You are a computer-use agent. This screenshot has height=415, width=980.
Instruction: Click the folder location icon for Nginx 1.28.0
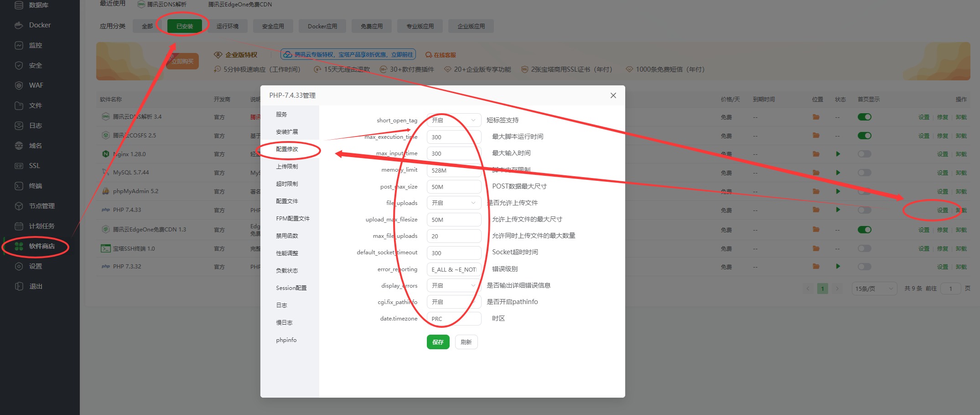click(x=816, y=154)
